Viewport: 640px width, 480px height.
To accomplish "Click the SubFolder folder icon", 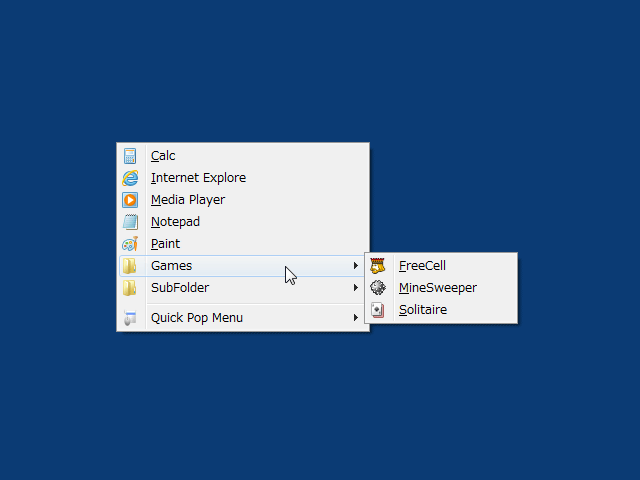I will (130, 288).
